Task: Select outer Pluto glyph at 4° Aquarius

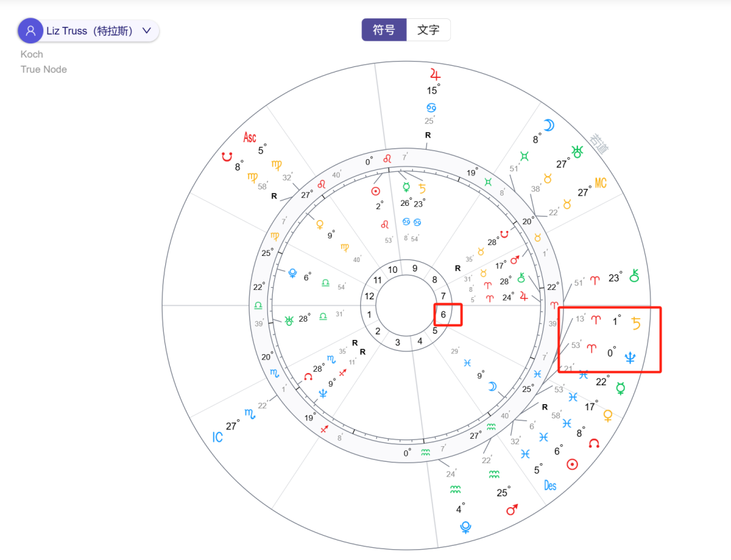Action: 465,527
